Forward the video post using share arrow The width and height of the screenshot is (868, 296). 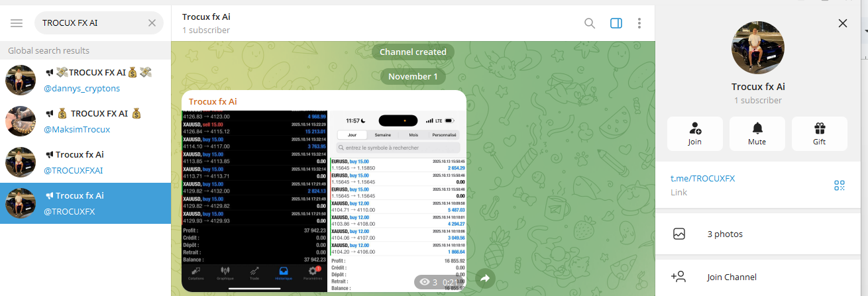[484, 279]
